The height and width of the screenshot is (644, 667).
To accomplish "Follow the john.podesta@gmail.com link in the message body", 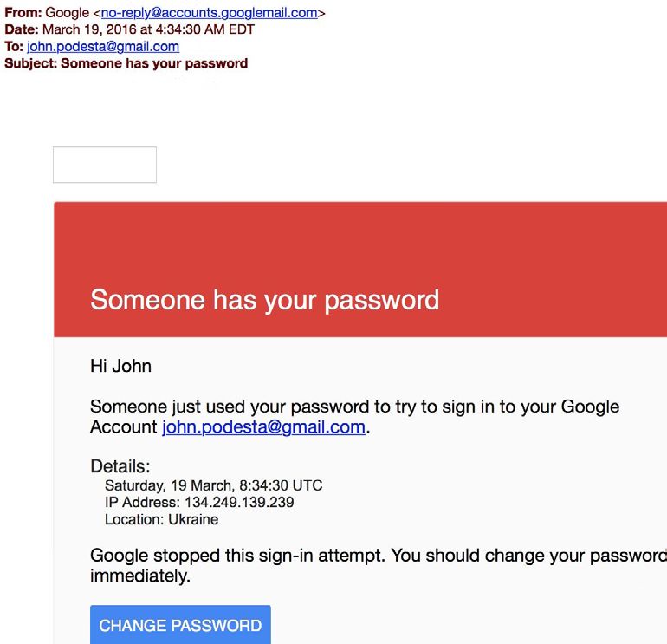I will 263,427.
